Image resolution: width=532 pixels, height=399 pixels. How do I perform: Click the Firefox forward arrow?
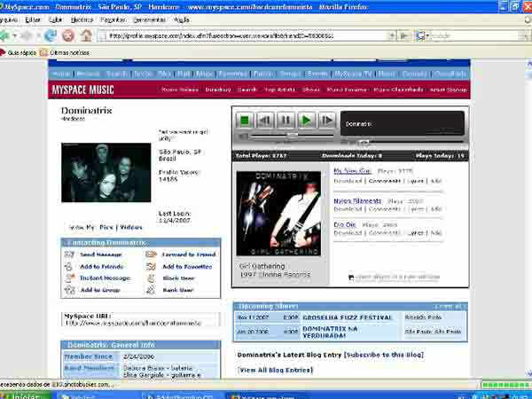[27, 35]
